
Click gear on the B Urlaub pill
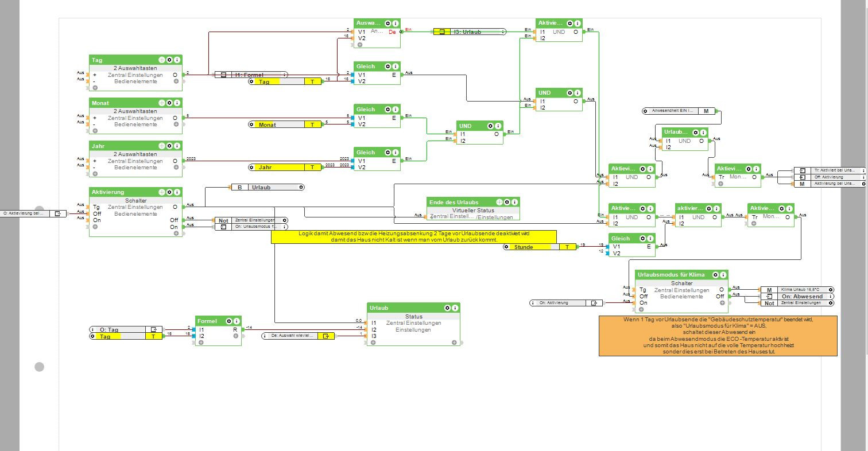[x=301, y=187]
